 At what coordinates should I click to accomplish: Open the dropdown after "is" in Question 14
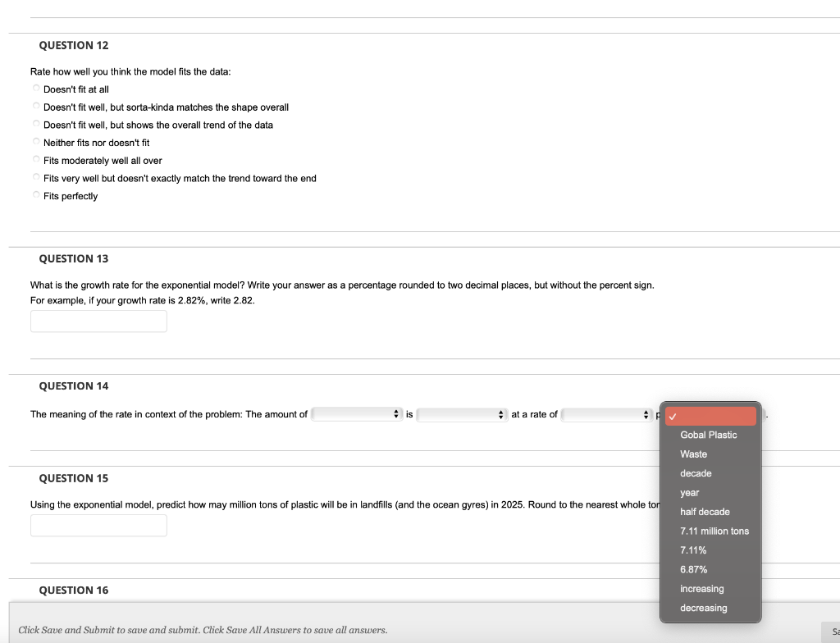(462, 414)
